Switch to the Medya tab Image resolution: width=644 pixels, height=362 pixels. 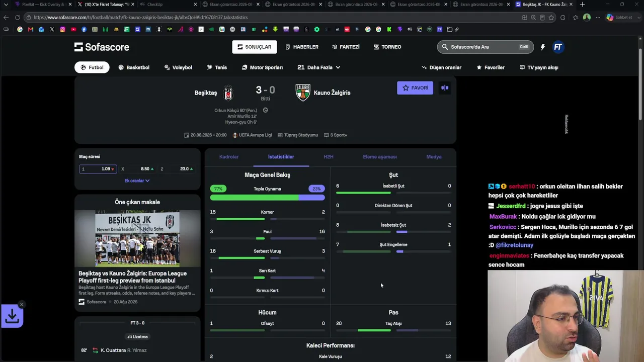(x=434, y=157)
